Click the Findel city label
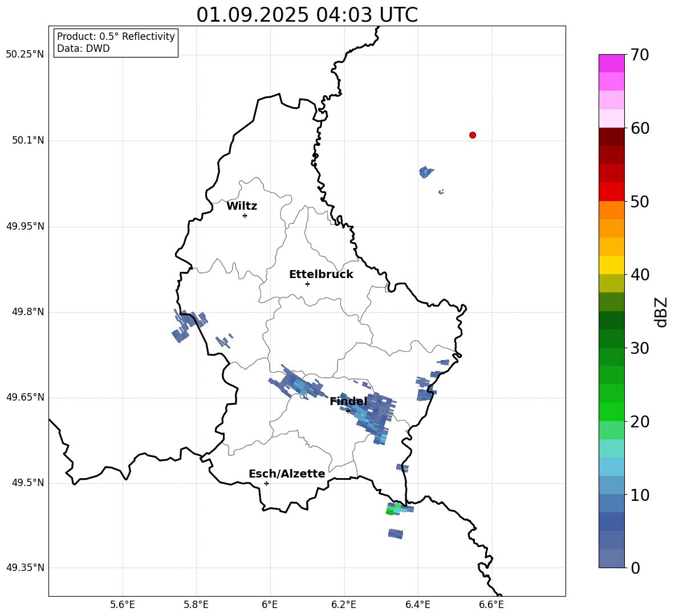 click(349, 401)
